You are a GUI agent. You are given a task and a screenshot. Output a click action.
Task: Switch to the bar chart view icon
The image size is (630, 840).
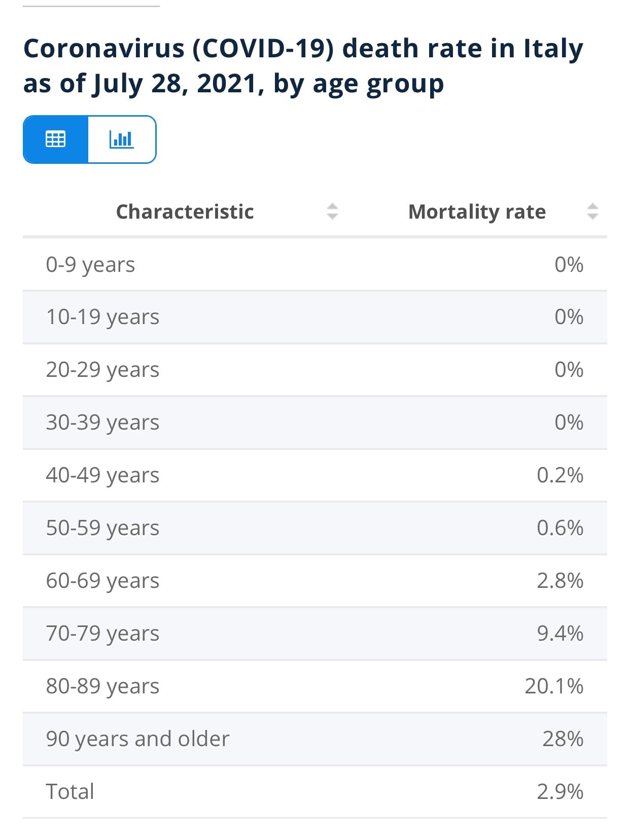pyautogui.click(x=122, y=139)
